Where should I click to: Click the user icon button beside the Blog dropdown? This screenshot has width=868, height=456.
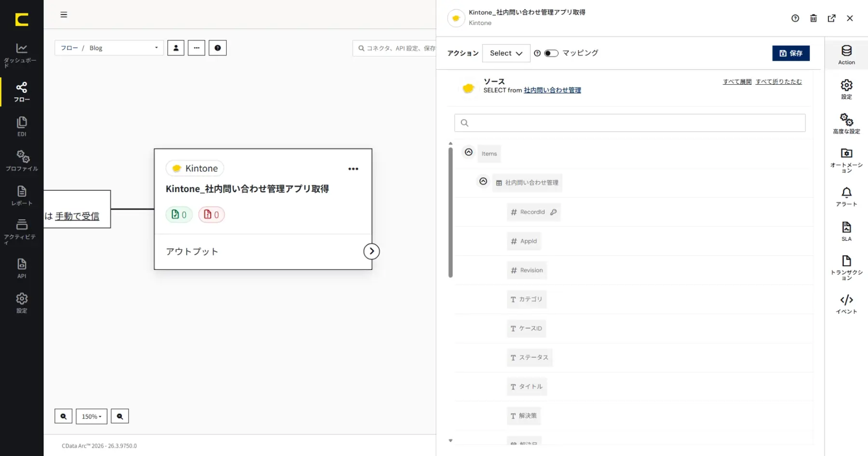176,48
